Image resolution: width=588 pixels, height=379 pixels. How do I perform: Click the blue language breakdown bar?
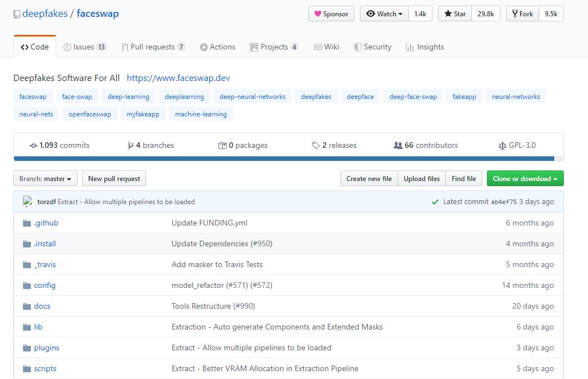pyautogui.click(x=284, y=159)
